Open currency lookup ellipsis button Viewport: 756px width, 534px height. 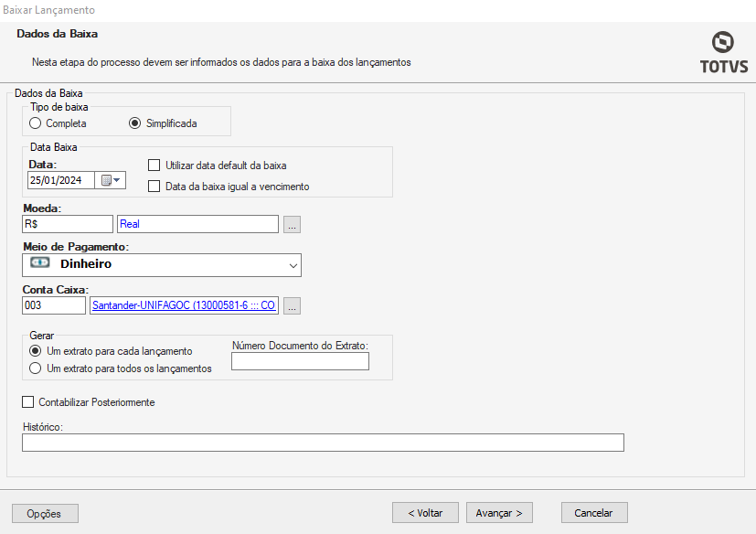coord(292,224)
